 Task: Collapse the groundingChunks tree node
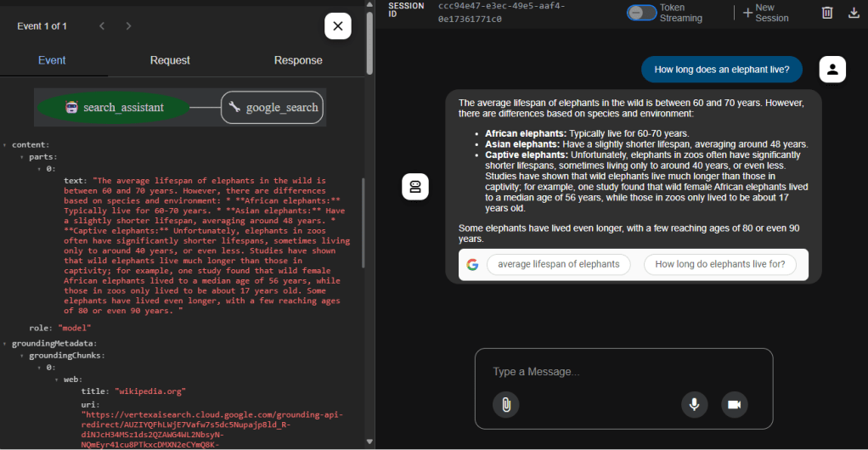pyautogui.click(x=22, y=355)
